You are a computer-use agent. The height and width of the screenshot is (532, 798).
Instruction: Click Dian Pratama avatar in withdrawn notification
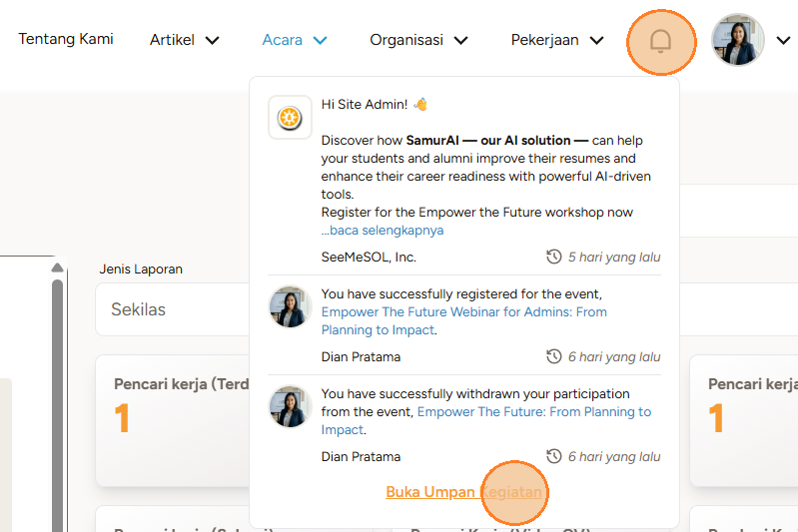[290, 406]
